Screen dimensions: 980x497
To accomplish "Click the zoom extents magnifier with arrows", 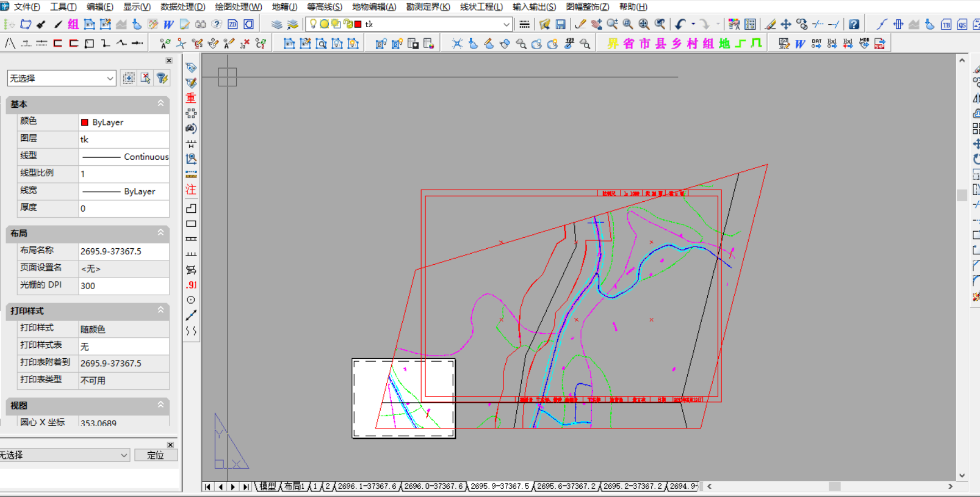I will click(644, 24).
